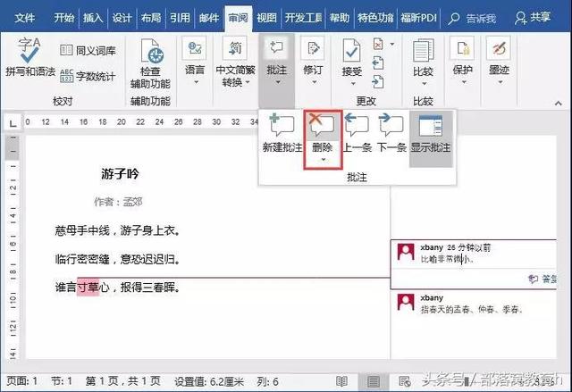The width and height of the screenshot is (572, 392).
Task: Click the reject change icon with red X
Action: 378,45
